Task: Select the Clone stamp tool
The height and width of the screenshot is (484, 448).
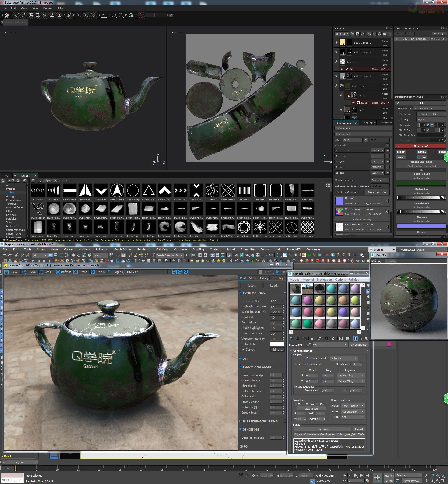Action: point(52,15)
